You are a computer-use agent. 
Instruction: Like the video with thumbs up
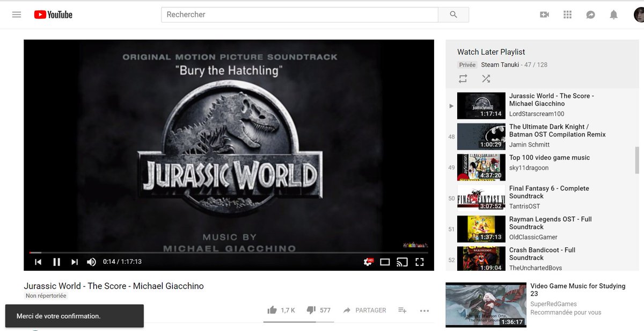coord(272,310)
